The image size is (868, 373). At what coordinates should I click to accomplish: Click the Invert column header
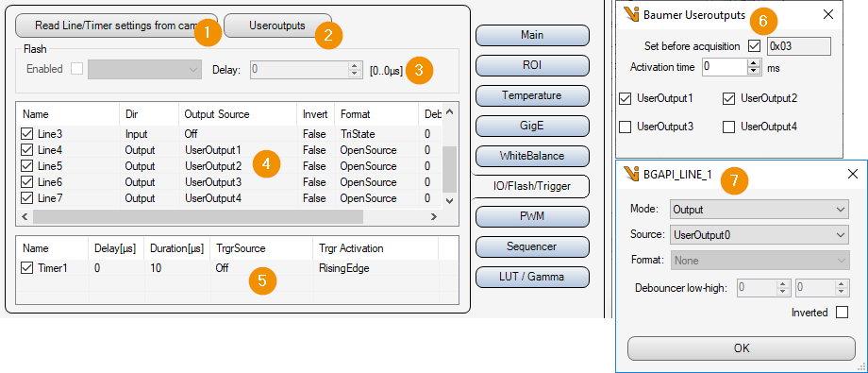[x=315, y=114]
